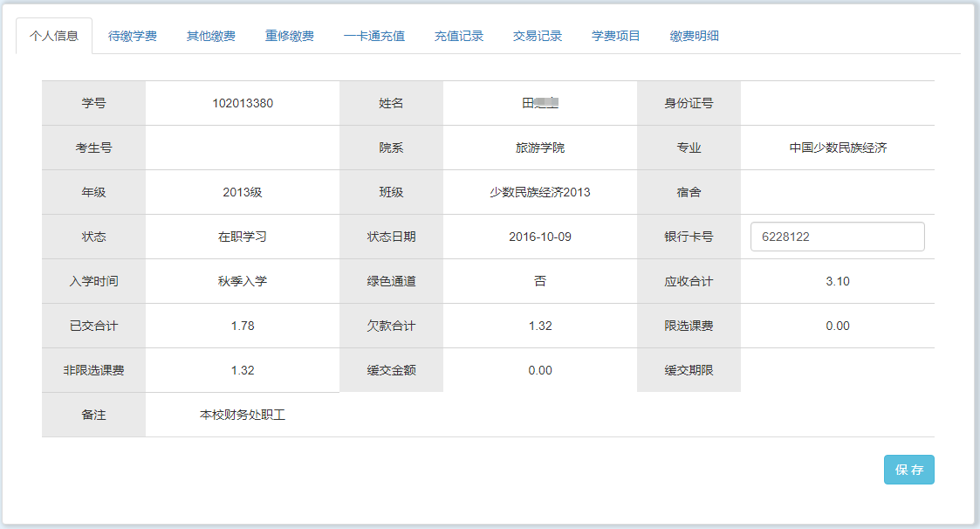Select the 秋季入学 enrollment value
Screen dimensions: 980x529
[243, 281]
